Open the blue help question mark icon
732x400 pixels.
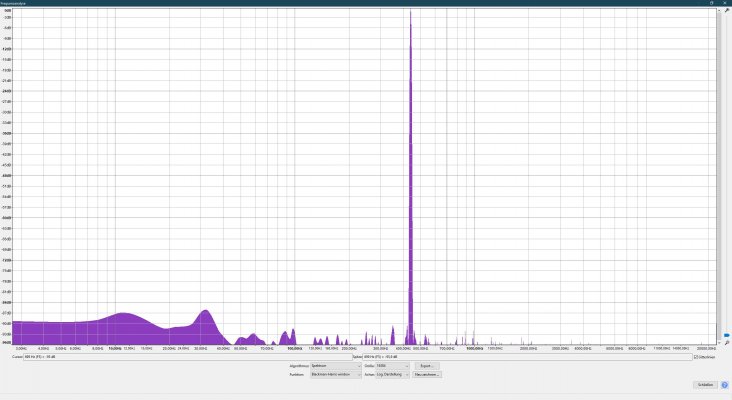click(725, 385)
